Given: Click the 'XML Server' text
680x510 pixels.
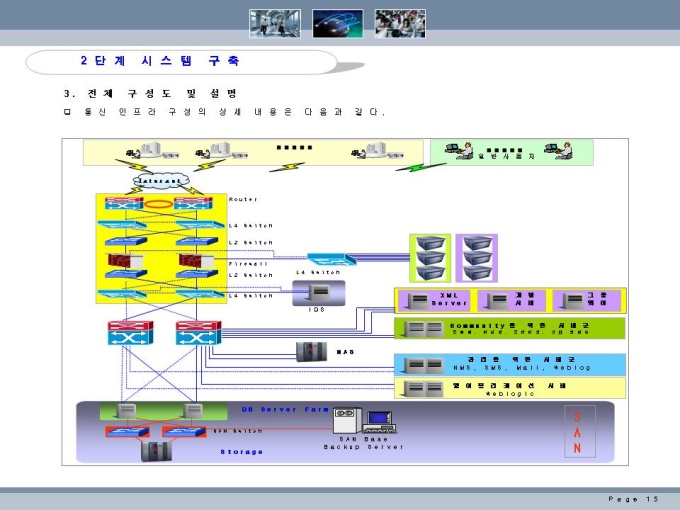Looking at the screenshot, I should (450, 299).
